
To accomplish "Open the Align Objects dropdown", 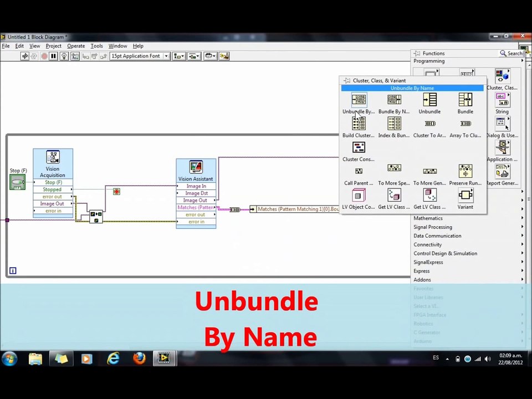I will (x=179, y=56).
